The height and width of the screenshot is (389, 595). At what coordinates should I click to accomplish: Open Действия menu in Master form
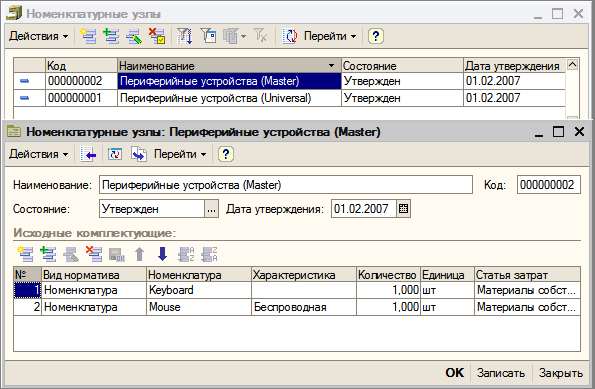[x=38, y=154]
